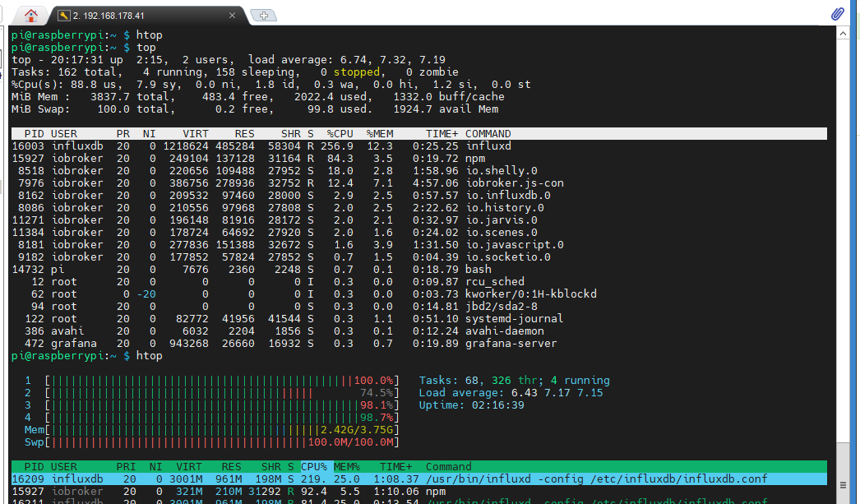Sort htop by the CPU% column header
The width and height of the screenshot is (860, 504).
click(314, 466)
